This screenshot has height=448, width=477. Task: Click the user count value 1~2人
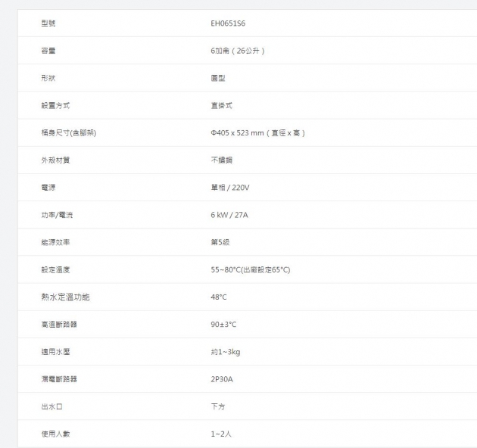tap(222, 434)
